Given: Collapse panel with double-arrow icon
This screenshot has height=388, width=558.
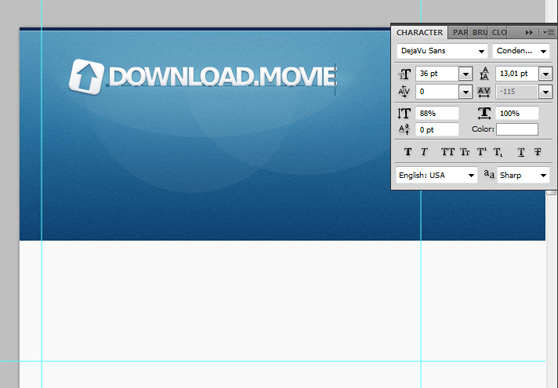Looking at the screenshot, I should pyautogui.click(x=529, y=32).
